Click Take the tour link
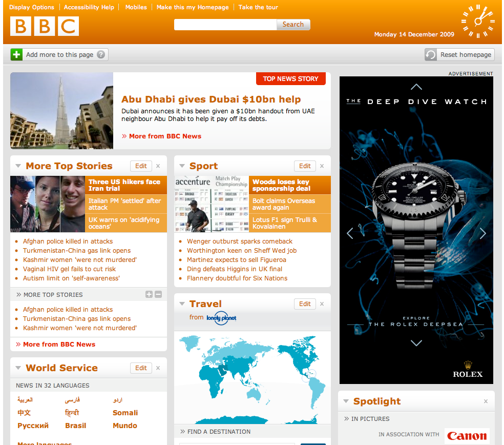Screen dimensions: 504x445 [258, 7]
